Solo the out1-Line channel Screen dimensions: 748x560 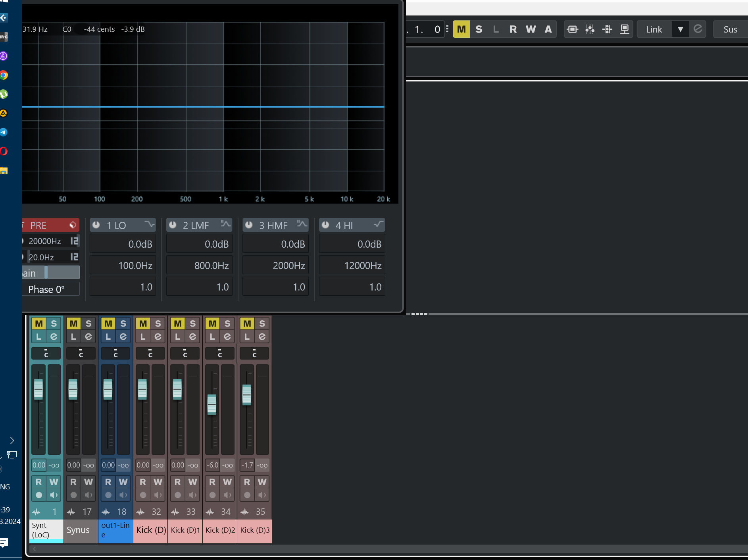pos(123,323)
